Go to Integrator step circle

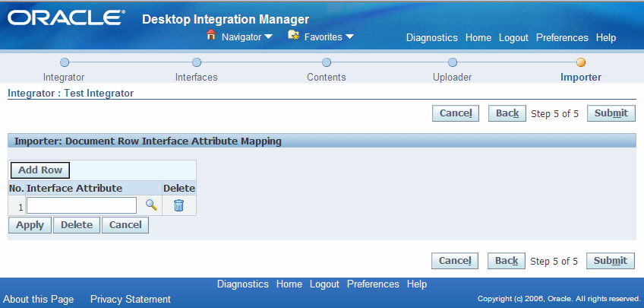65,62
